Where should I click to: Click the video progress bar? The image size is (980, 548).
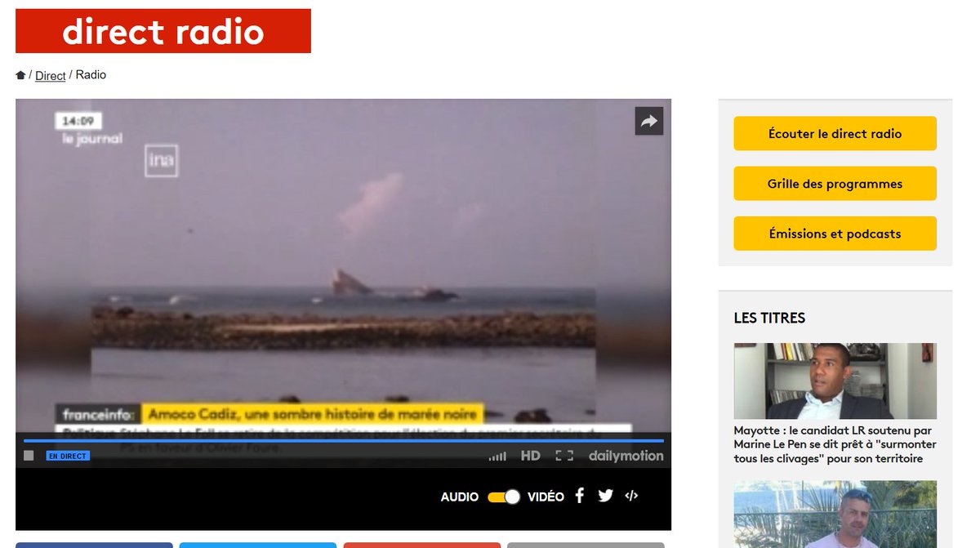pyautogui.click(x=343, y=441)
